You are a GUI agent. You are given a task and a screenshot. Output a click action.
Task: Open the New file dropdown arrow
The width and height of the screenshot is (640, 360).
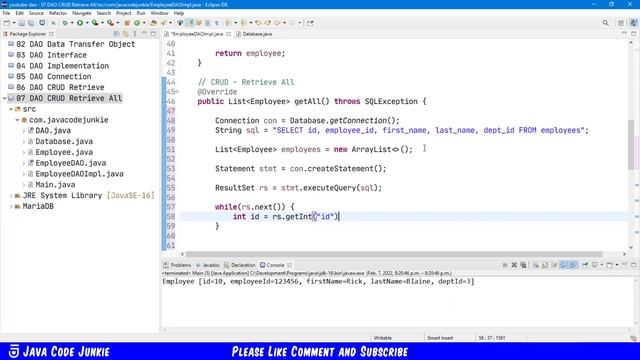(x=13, y=23)
